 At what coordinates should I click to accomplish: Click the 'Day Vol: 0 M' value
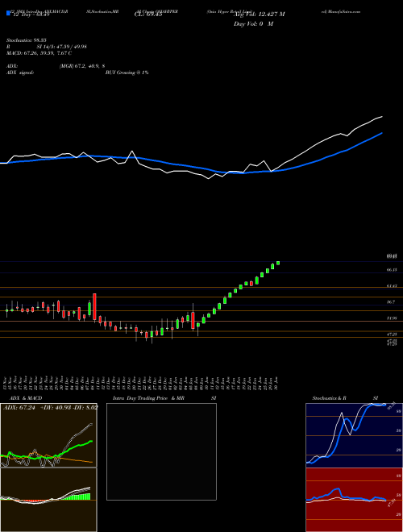click(253, 24)
